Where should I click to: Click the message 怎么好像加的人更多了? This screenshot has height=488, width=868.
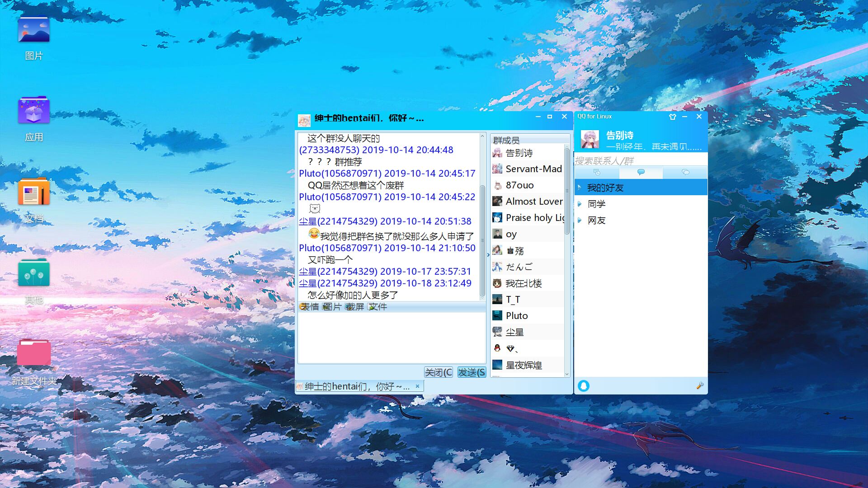coord(353,295)
